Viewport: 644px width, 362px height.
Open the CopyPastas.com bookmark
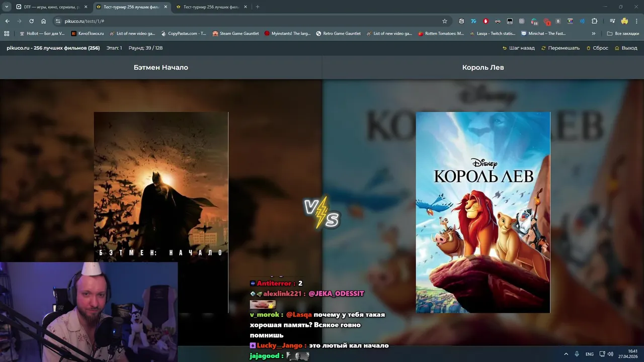(184, 34)
